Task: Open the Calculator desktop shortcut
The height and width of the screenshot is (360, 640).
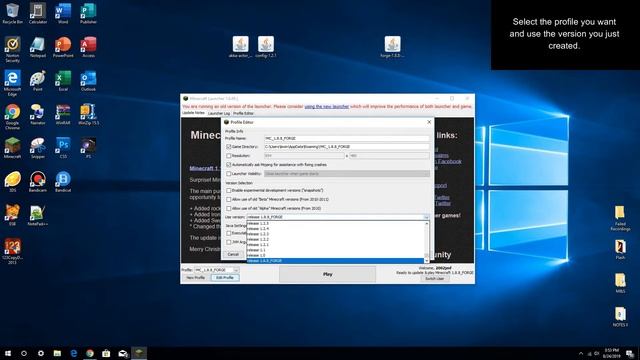Action: pyautogui.click(x=38, y=13)
